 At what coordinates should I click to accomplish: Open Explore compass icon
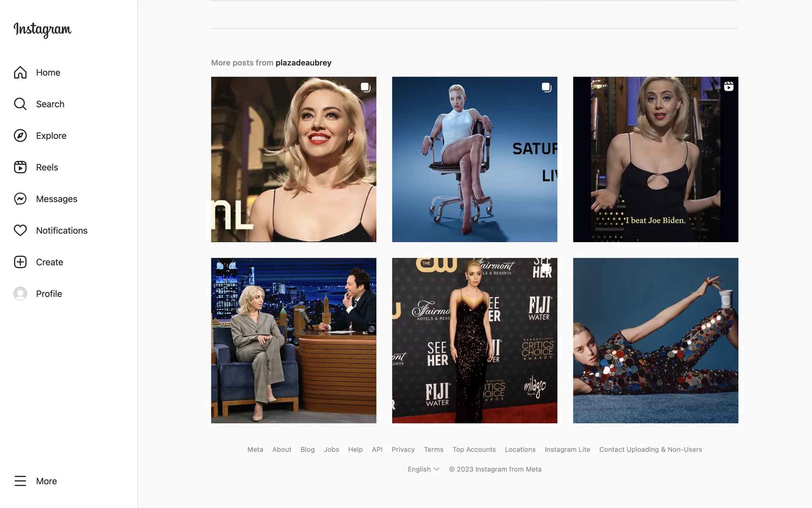[x=20, y=135]
